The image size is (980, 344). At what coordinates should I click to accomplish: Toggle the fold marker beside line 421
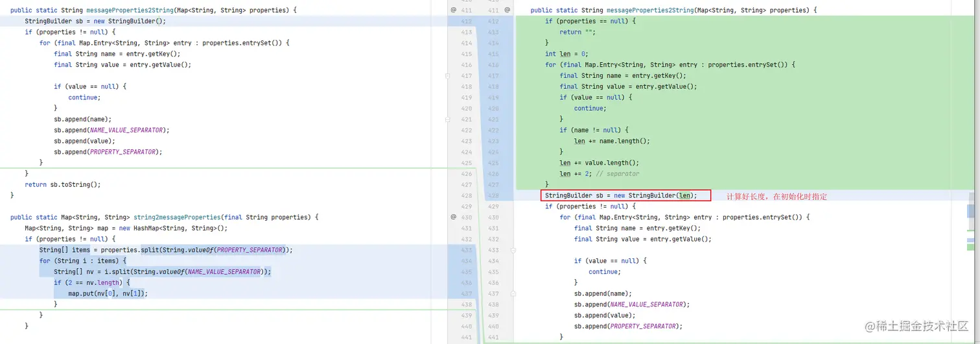point(447,119)
